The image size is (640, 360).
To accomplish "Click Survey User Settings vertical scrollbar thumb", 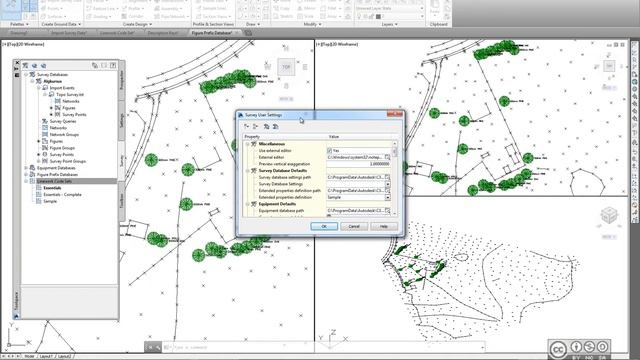I will pyautogui.click(x=395, y=151).
